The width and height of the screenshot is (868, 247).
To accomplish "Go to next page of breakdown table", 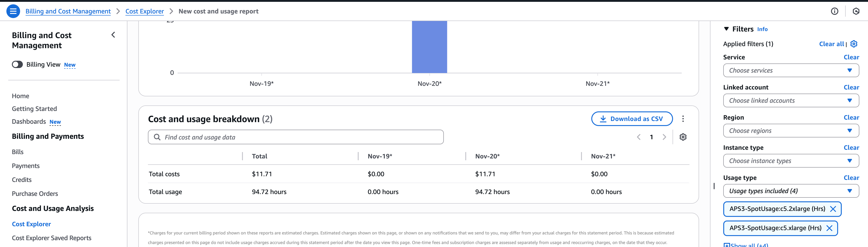I will coord(664,137).
